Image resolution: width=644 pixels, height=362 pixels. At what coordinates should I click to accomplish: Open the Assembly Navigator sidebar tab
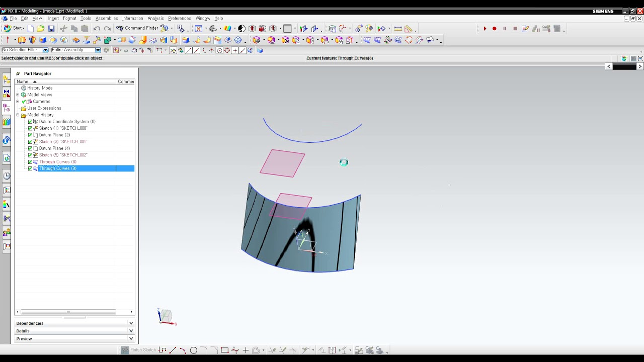[7, 79]
